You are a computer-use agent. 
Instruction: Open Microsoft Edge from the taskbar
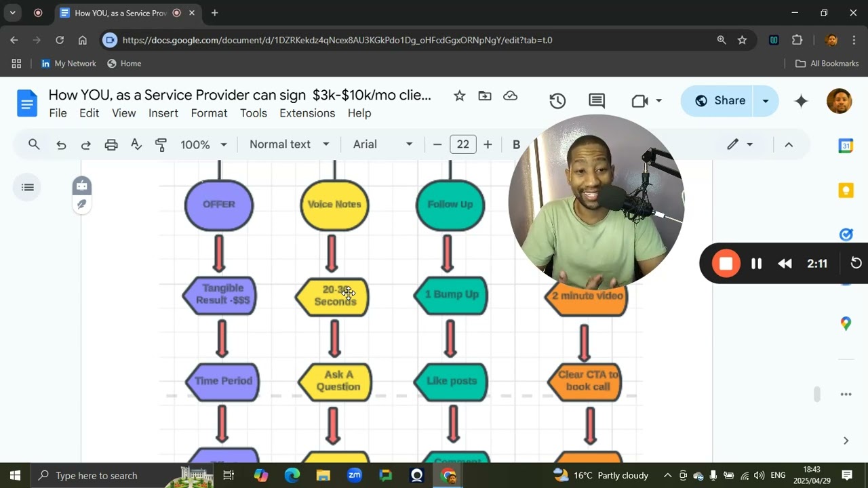pos(292,475)
